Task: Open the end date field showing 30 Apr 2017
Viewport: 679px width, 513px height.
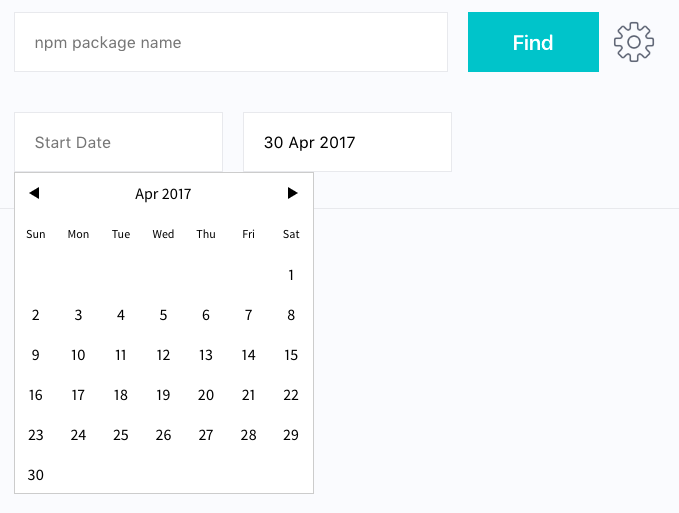Action: 347,142
